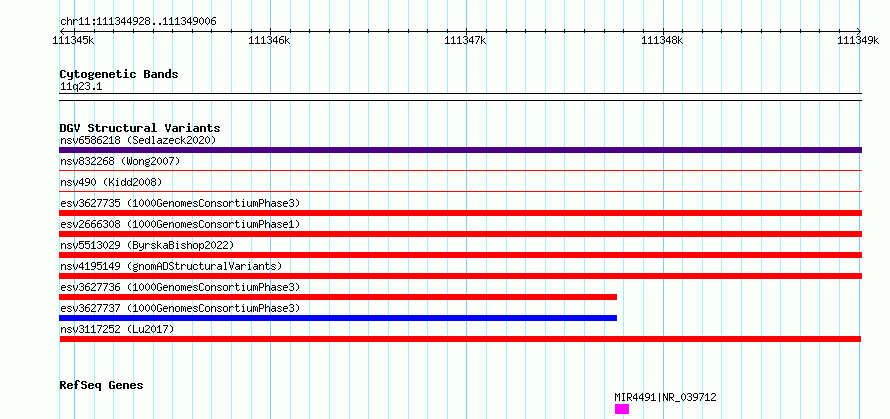Click the 11q23.1 band label
890x419 pixels.
point(81,87)
